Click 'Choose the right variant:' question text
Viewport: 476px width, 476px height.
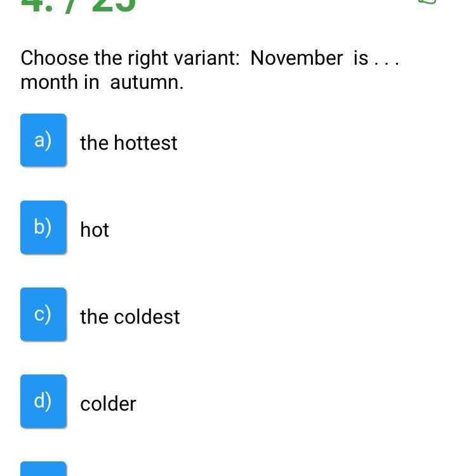tap(130, 58)
